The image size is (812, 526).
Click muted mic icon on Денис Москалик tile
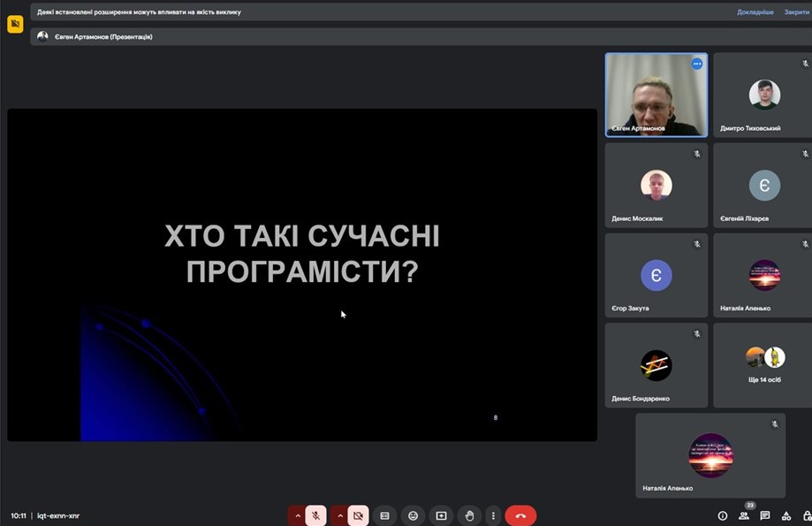697,154
